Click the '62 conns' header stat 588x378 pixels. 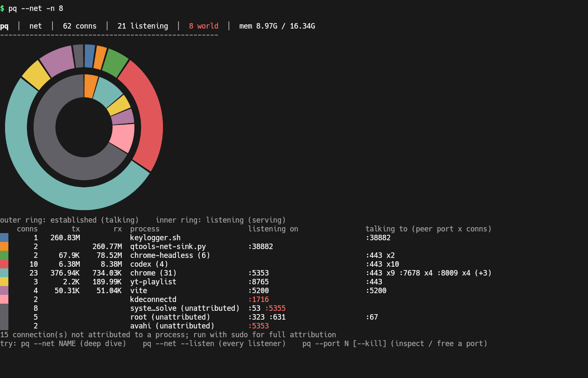coord(80,26)
